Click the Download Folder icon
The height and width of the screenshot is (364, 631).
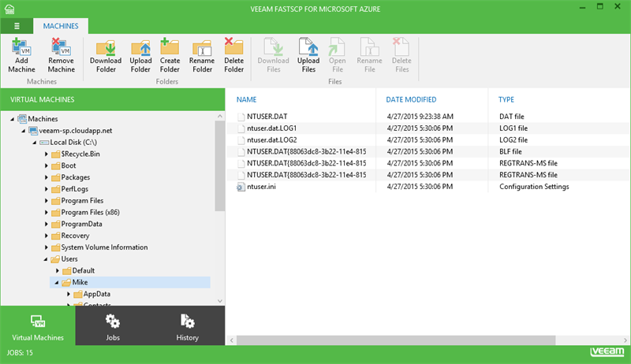106,48
